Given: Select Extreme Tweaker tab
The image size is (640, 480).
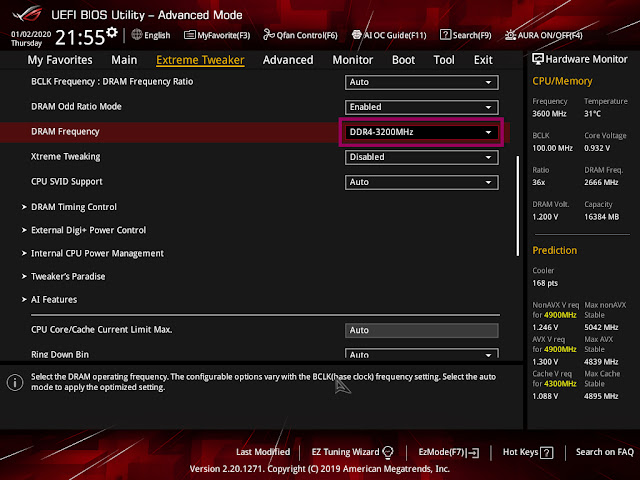Looking at the screenshot, I should click(200, 60).
